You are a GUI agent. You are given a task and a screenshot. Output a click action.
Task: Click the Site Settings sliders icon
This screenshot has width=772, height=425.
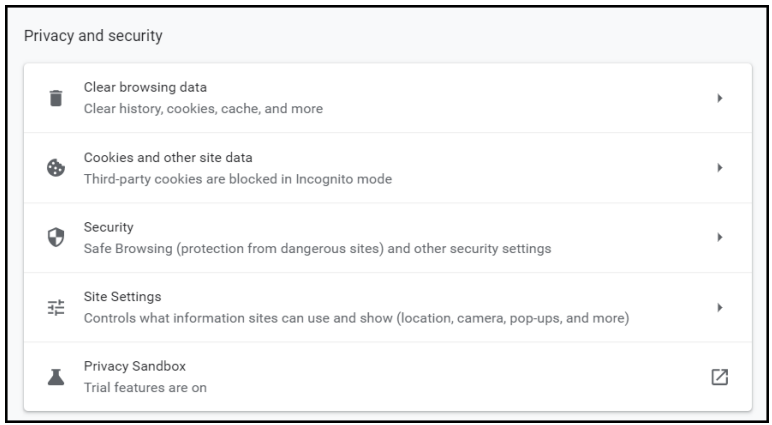(x=56, y=307)
